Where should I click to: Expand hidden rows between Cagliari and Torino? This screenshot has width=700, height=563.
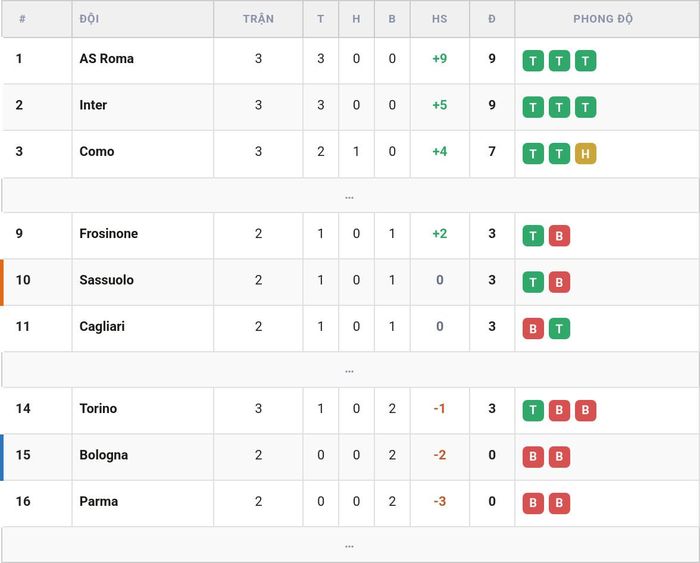click(x=350, y=370)
